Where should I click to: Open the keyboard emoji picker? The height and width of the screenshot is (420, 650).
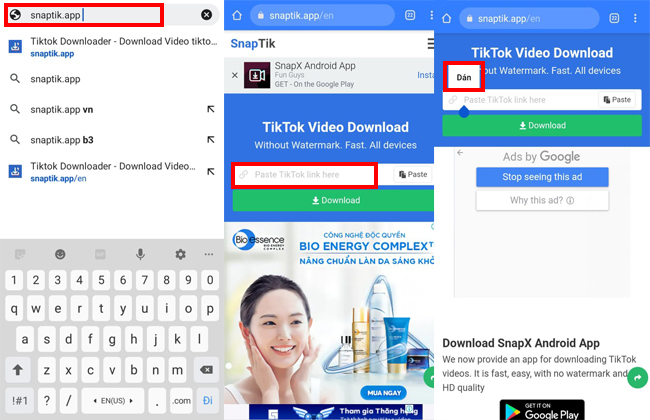click(x=60, y=254)
